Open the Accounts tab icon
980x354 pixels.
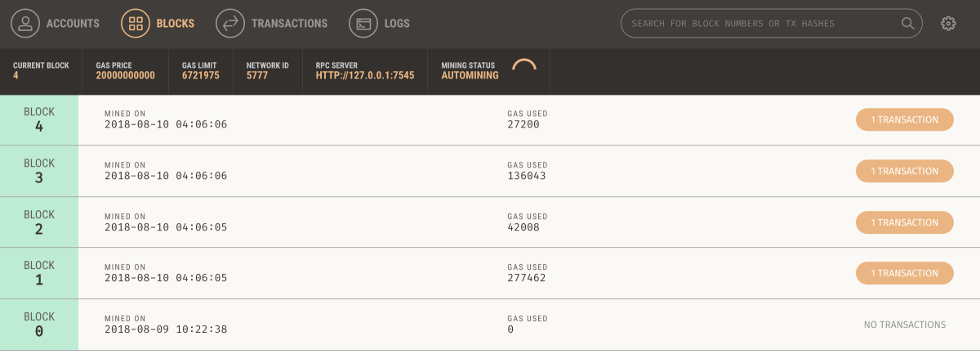[x=25, y=24]
